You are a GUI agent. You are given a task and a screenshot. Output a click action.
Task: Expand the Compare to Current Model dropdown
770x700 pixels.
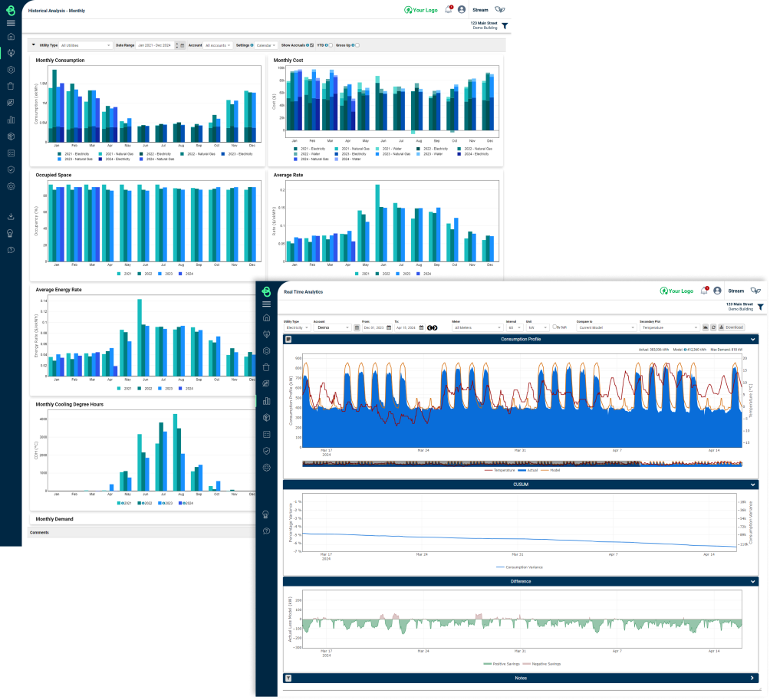606,327
